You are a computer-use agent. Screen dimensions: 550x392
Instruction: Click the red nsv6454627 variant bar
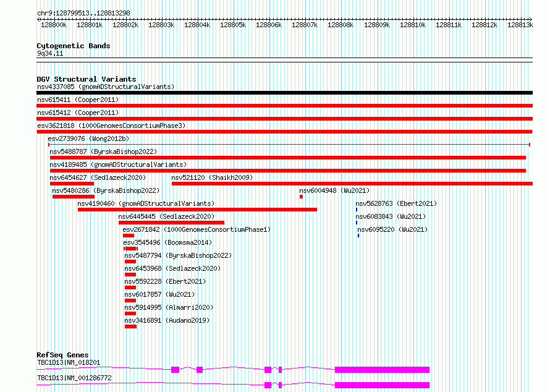point(72,184)
